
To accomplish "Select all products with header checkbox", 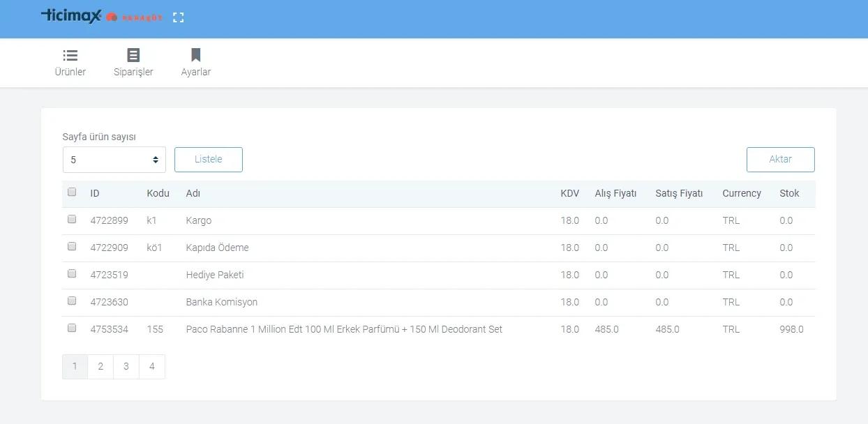I will pos(72,192).
